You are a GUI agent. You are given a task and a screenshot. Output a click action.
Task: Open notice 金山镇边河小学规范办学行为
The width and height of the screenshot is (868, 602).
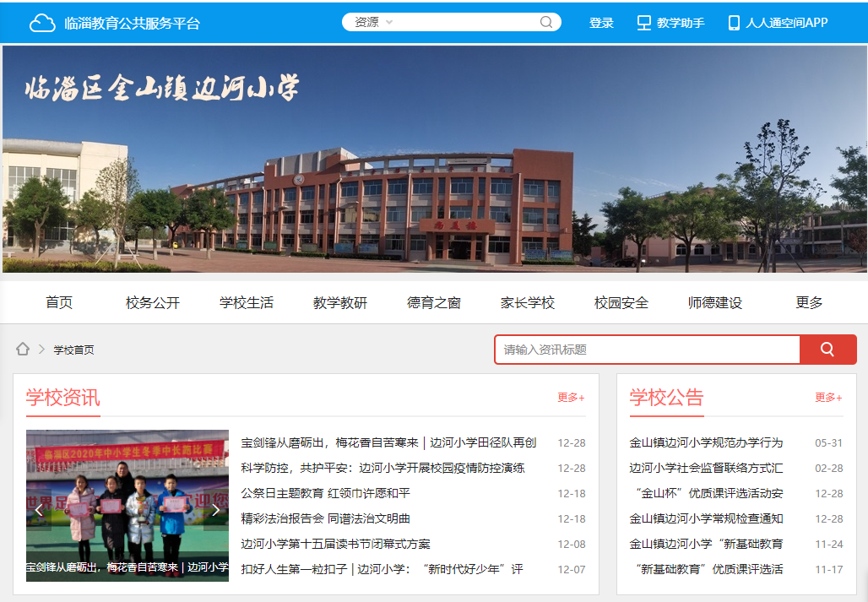click(x=706, y=442)
